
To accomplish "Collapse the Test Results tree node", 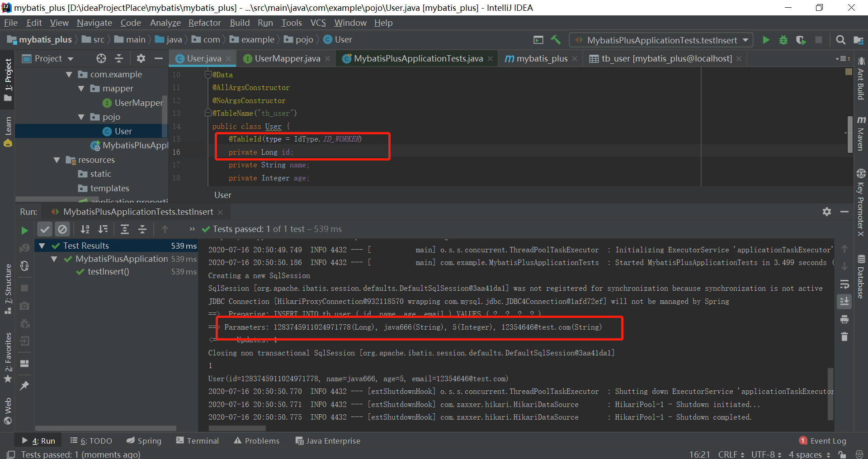I will 42,246.
